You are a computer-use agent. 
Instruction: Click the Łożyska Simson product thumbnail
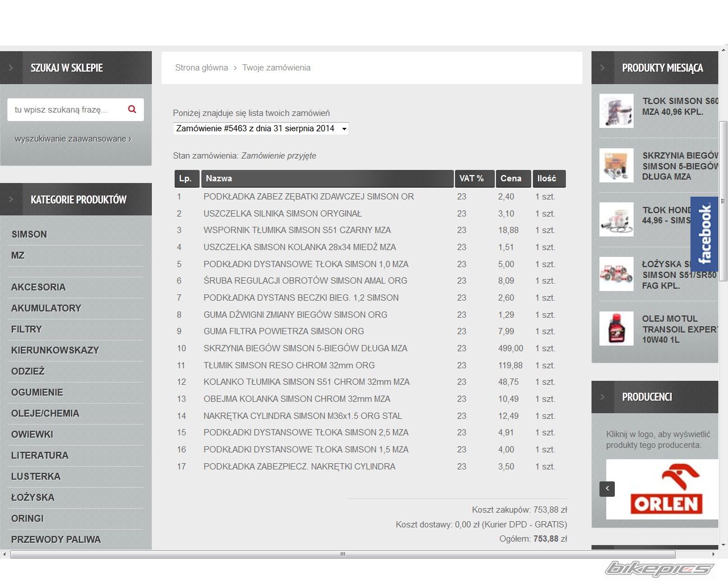coord(616,274)
